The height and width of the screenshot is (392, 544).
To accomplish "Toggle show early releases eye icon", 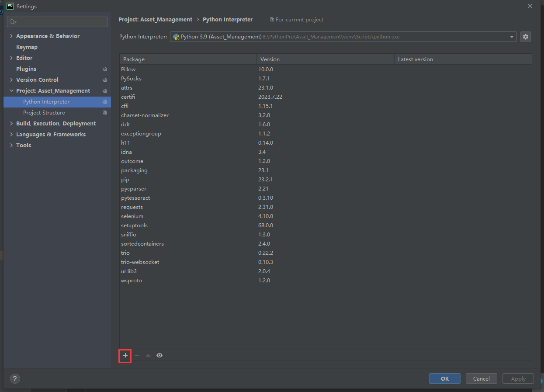I will pos(159,355).
